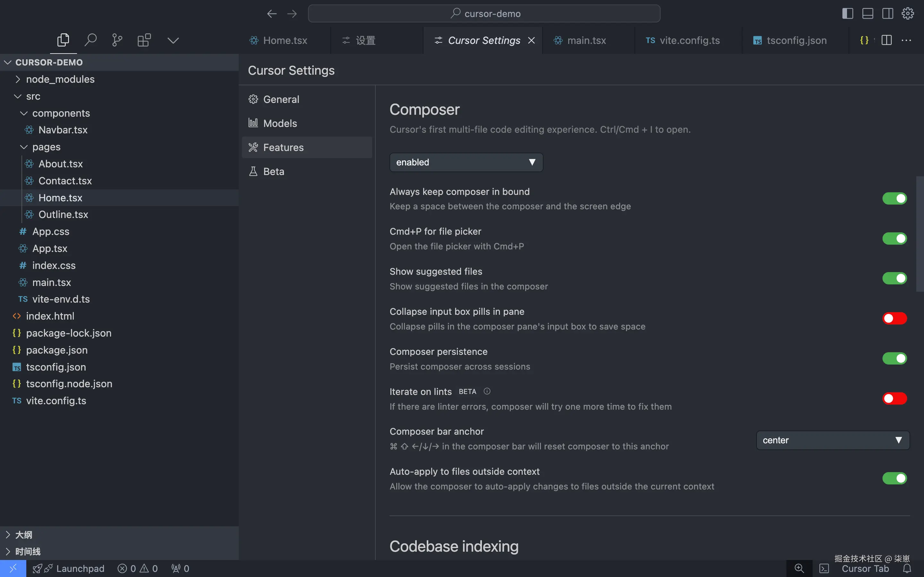
Task: Click the cursor-demo search field
Action: [484, 14]
